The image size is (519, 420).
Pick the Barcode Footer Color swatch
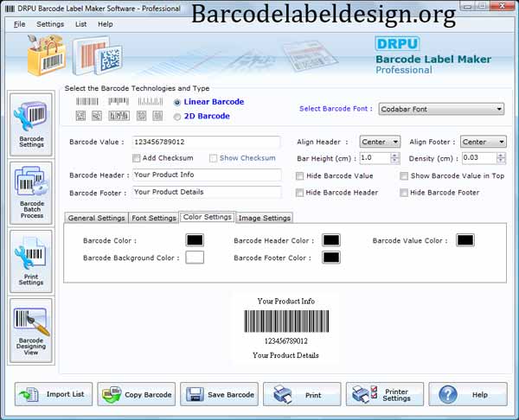coord(331,258)
